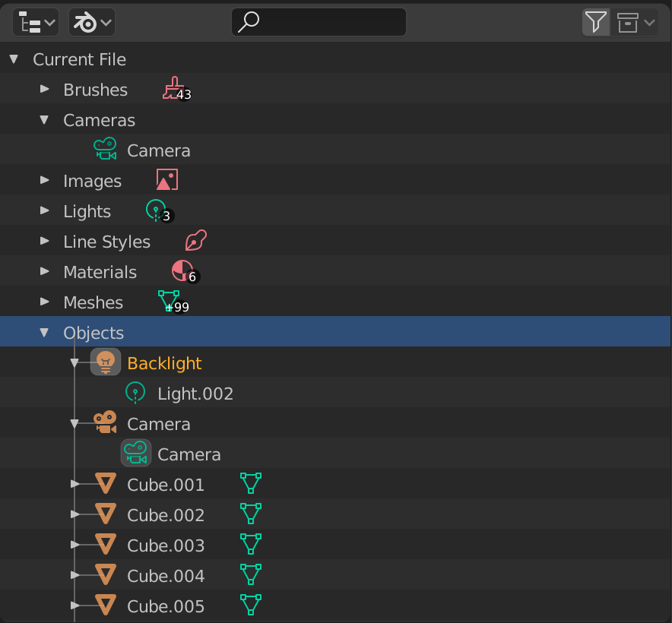Select the Brushes label
Viewport: 672px width, 623px height.
(x=96, y=90)
